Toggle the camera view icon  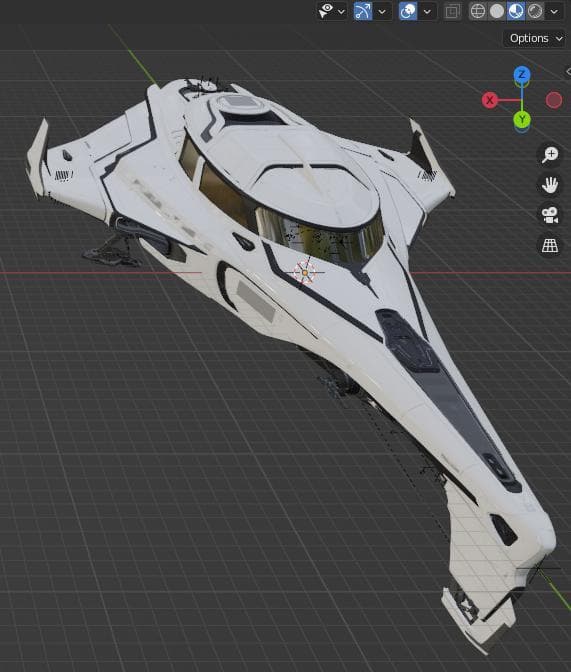click(x=550, y=215)
